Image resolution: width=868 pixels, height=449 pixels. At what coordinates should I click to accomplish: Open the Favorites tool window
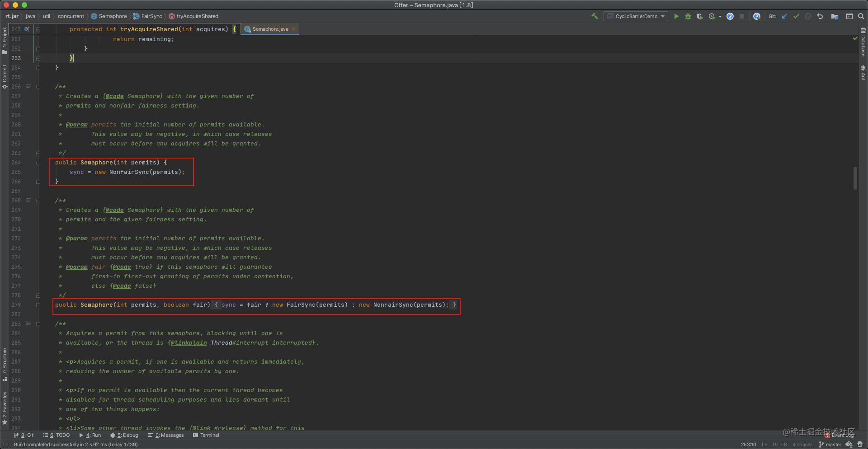pyautogui.click(x=5, y=408)
